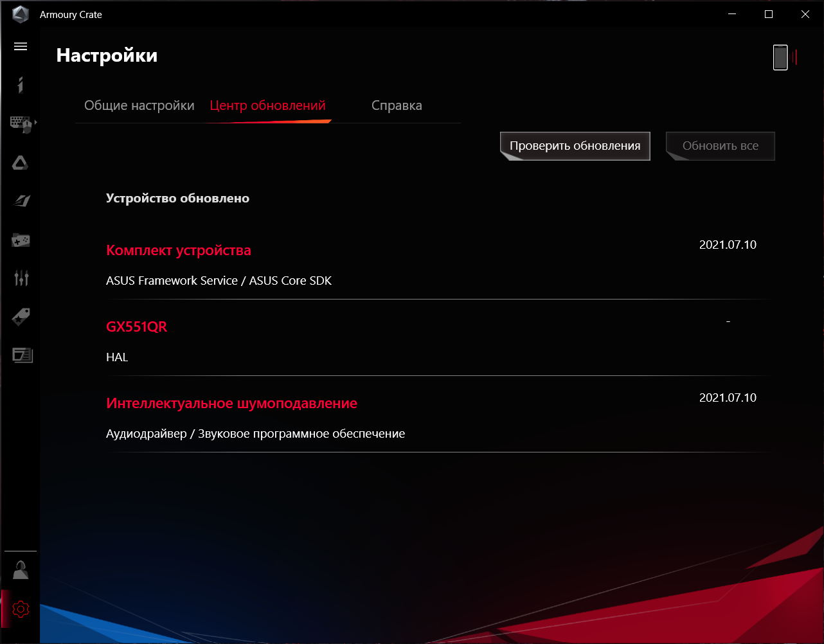Close the Armoury Crate window
This screenshot has height=644, width=824.
(x=805, y=14)
